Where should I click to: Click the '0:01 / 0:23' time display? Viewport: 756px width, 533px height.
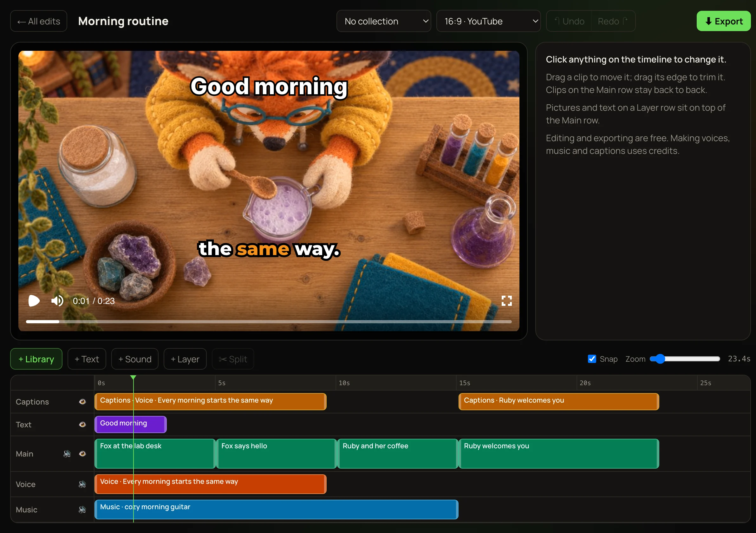pyautogui.click(x=94, y=301)
